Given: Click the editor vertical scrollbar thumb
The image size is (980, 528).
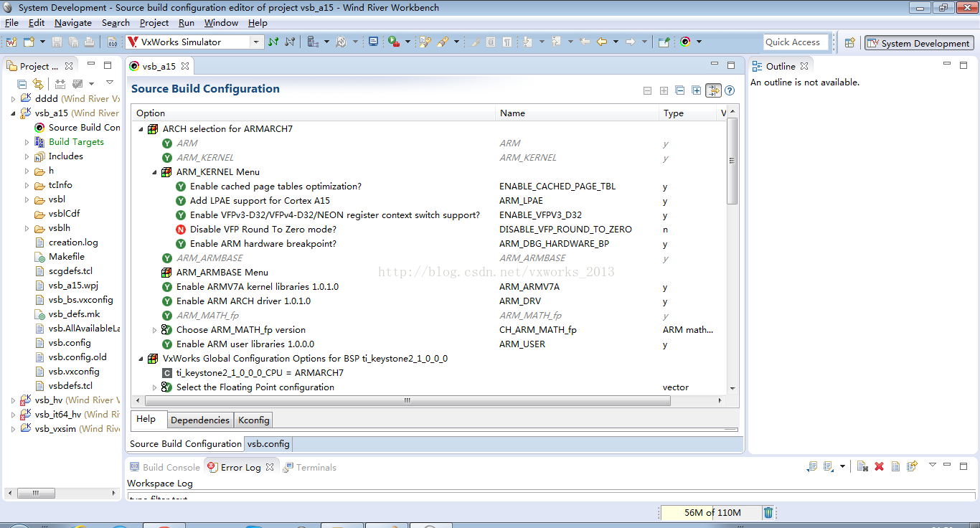Looking at the screenshot, I should click(732, 161).
